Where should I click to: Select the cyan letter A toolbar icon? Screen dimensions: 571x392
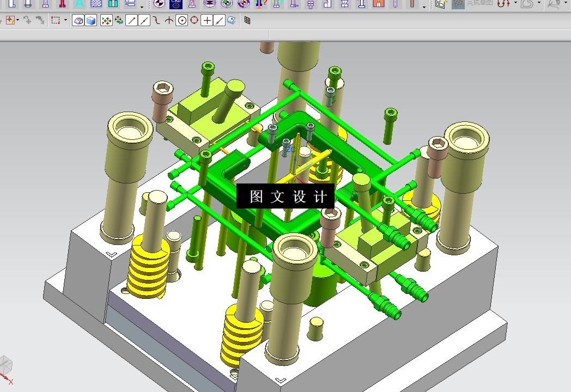[79, 4]
